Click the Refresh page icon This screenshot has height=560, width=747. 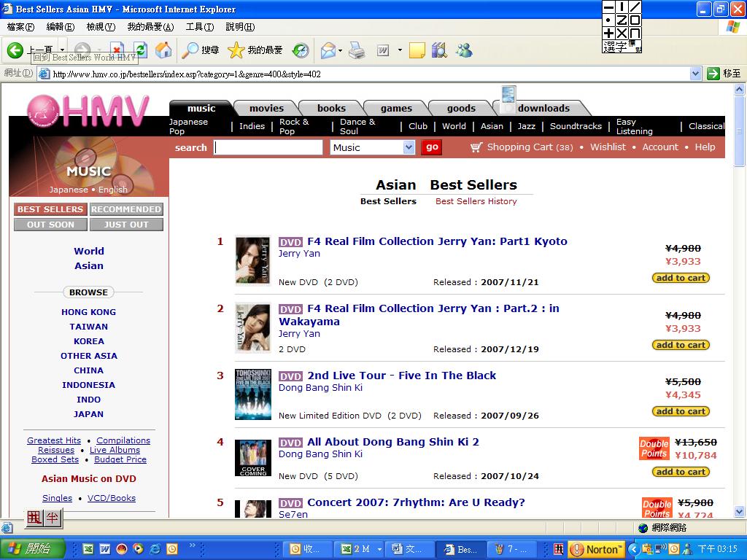(141, 50)
